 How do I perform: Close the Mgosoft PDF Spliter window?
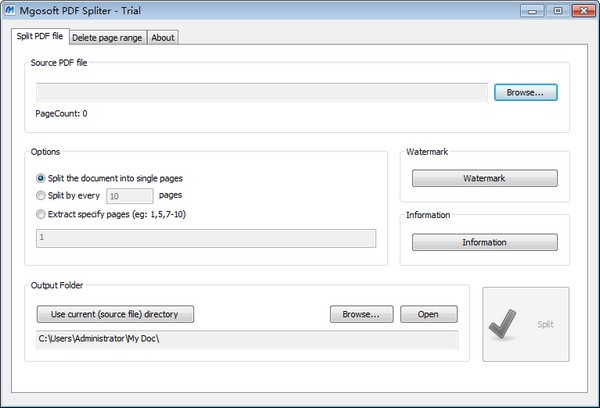(x=580, y=10)
